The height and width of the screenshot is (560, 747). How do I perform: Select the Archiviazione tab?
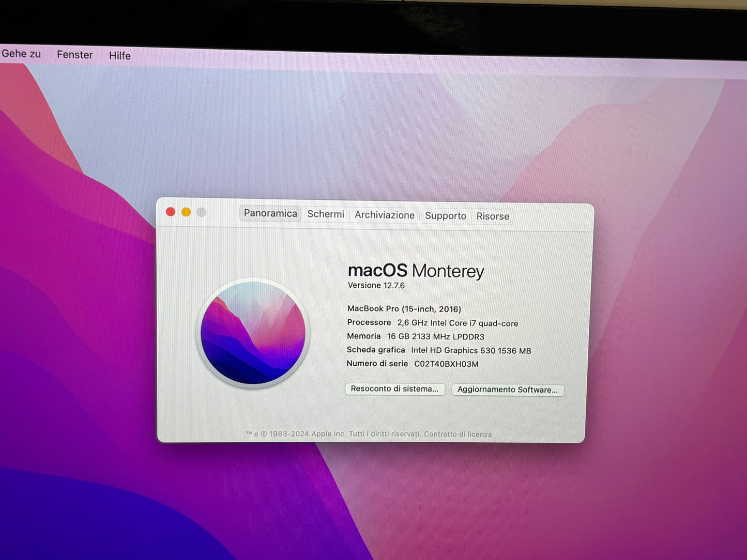(385, 215)
